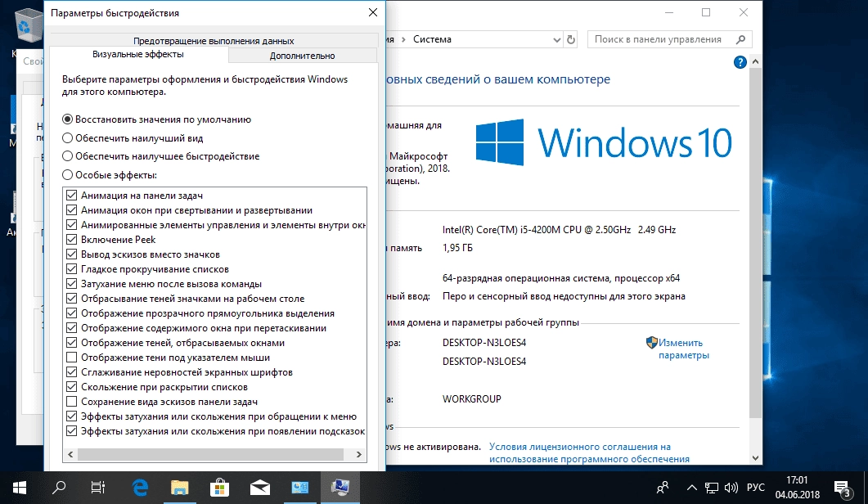This screenshot has height=504, width=868.
Task: Switch to Дополнительно tab
Action: pyautogui.click(x=302, y=56)
